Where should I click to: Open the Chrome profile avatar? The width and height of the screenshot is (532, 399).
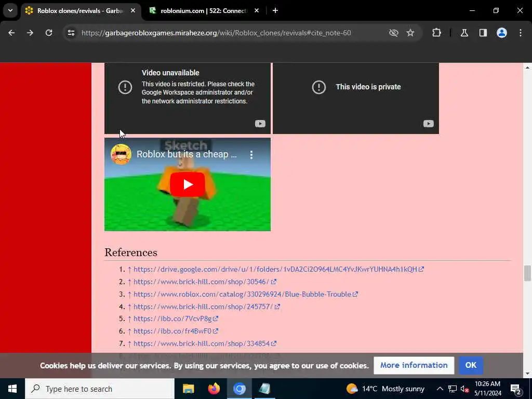point(502,33)
